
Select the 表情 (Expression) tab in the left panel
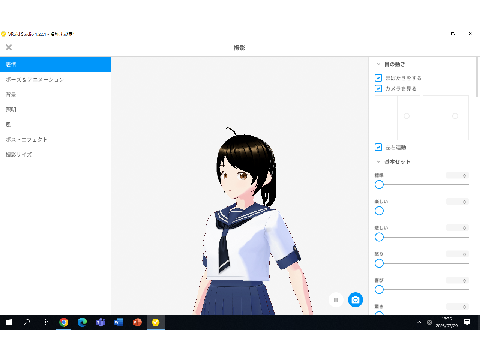[x=55, y=64]
